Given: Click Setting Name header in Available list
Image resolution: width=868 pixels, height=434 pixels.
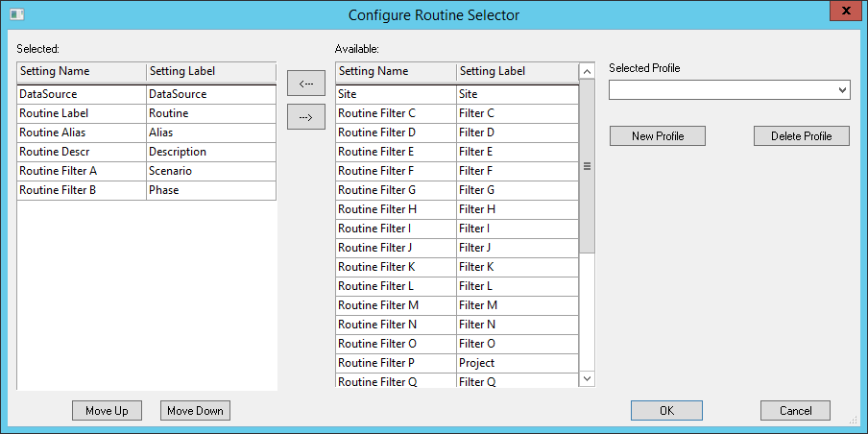Looking at the screenshot, I should [395, 71].
